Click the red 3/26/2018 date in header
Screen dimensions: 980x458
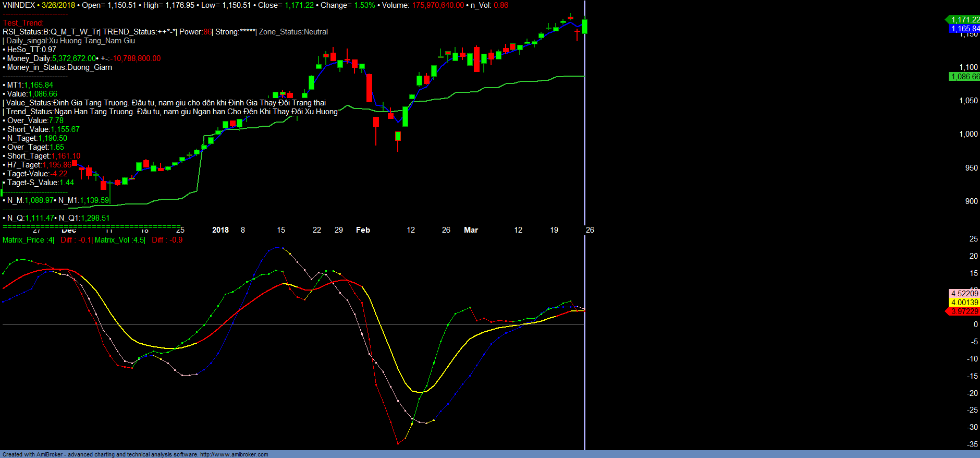[x=58, y=5]
